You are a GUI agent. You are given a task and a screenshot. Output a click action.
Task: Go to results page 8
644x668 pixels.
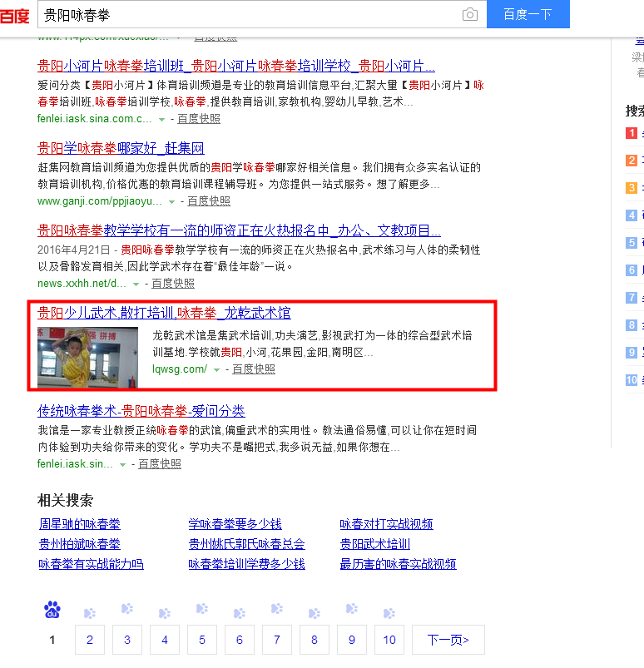[x=315, y=640]
